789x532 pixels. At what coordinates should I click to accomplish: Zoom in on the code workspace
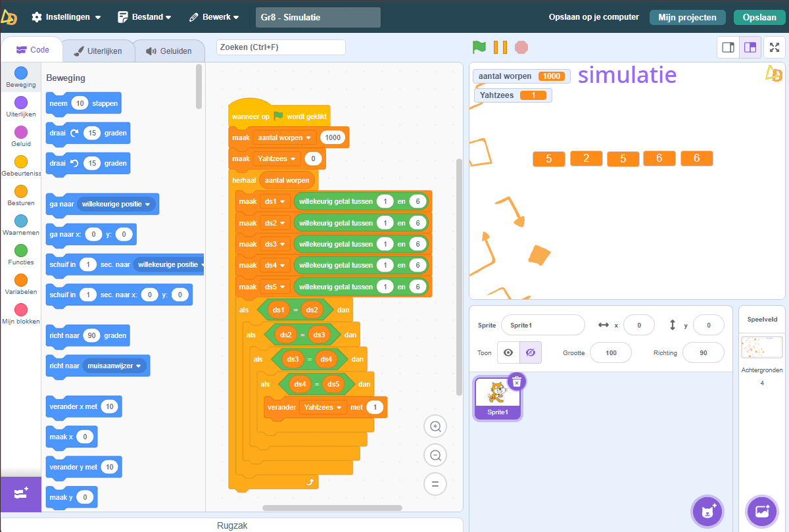[435, 426]
